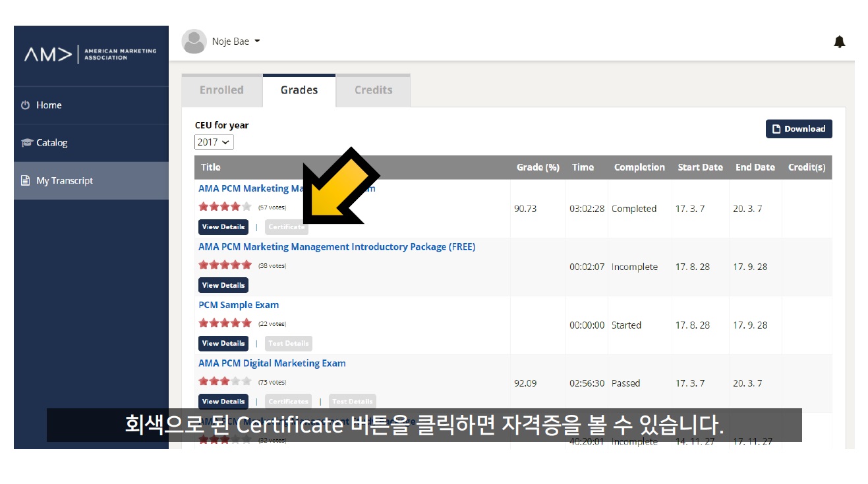The width and height of the screenshot is (868, 484).
Task: Switch to the Credits tab
Action: 373,90
